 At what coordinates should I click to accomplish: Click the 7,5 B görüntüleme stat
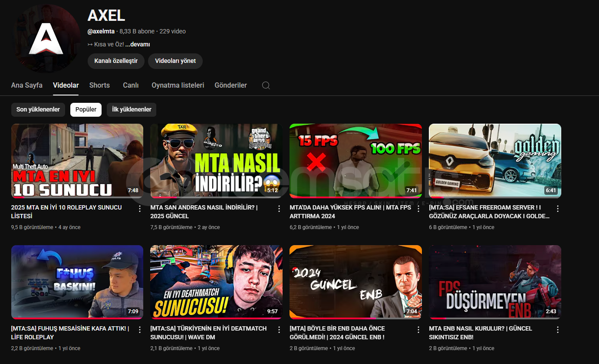click(171, 227)
